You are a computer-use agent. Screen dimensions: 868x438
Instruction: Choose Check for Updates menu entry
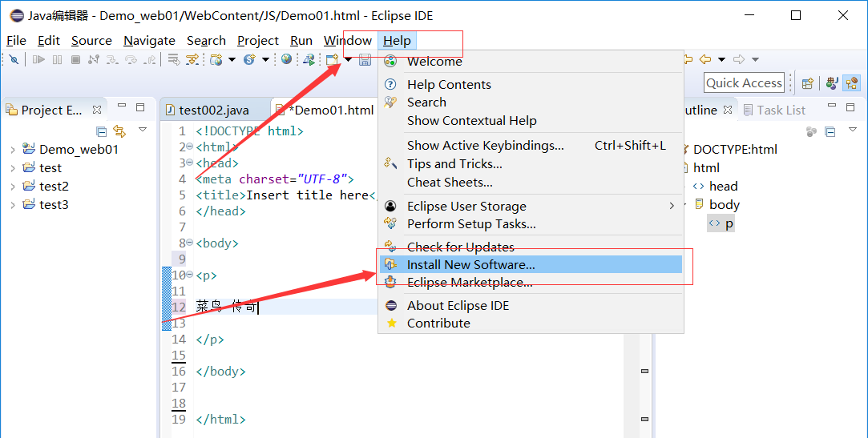coord(531,247)
